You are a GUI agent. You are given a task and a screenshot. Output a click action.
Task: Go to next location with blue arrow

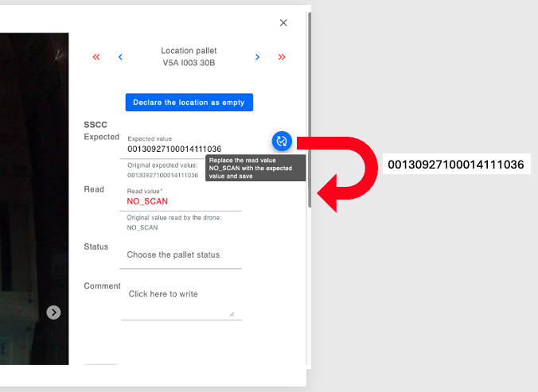pyautogui.click(x=257, y=57)
